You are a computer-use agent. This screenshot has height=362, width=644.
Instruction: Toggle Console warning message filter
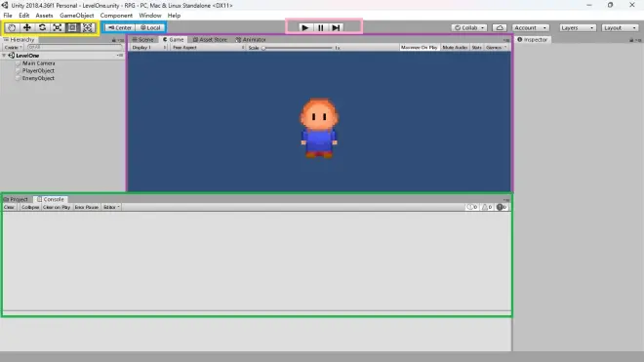487,207
